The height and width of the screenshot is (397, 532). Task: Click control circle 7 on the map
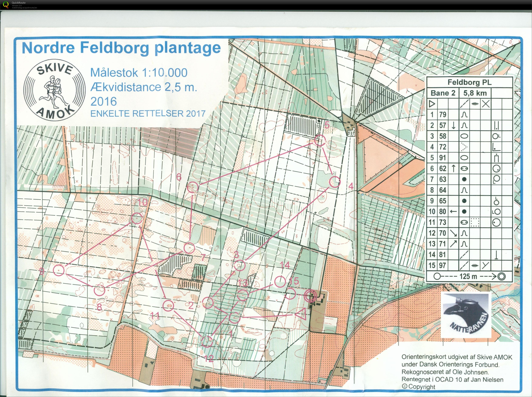189,248
